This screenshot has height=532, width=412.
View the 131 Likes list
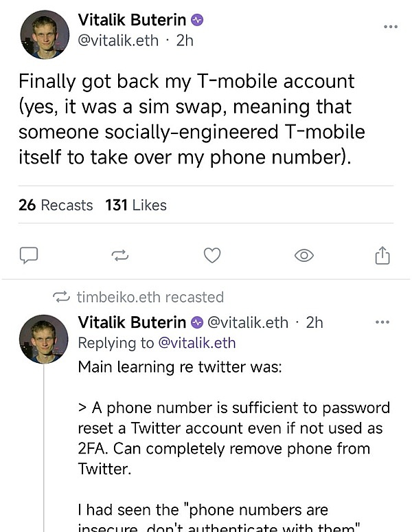pos(136,205)
